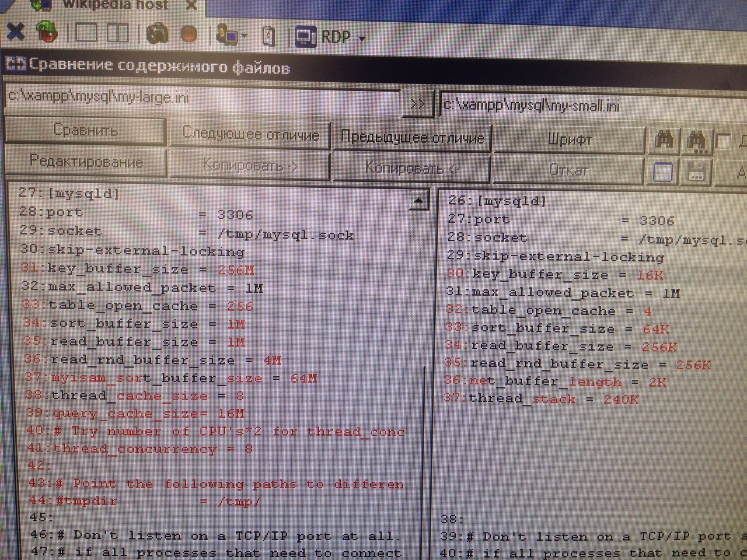Viewport: 747px width, 560px height.
Task: Select the line key_buffer_size = 256M
Action: point(138,269)
